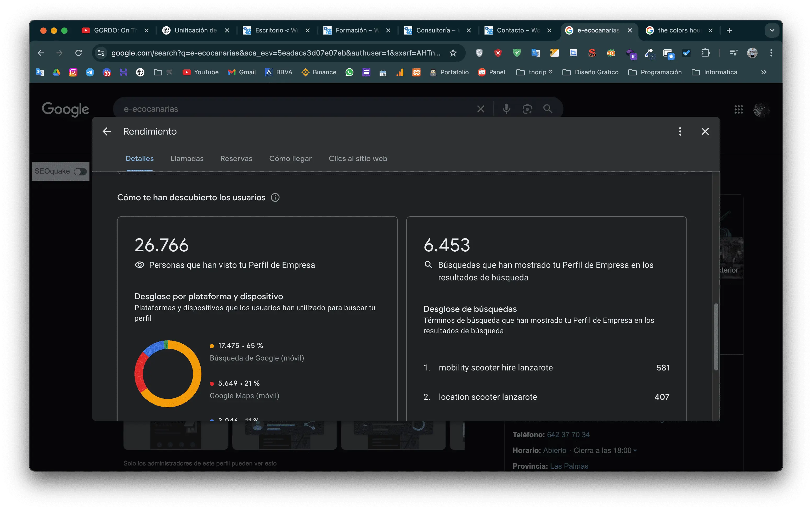Open Google Drive bookmark icon

(x=56, y=72)
